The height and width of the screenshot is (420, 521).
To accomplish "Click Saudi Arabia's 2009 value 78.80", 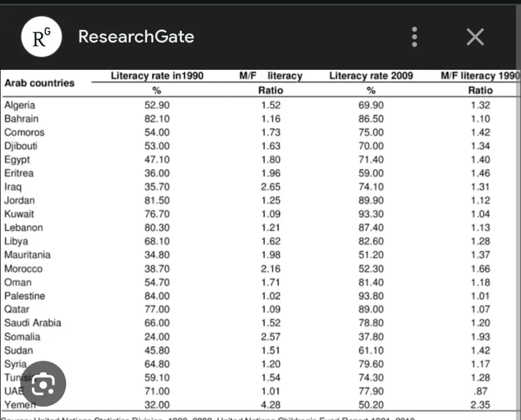I will tap(371, 323).
